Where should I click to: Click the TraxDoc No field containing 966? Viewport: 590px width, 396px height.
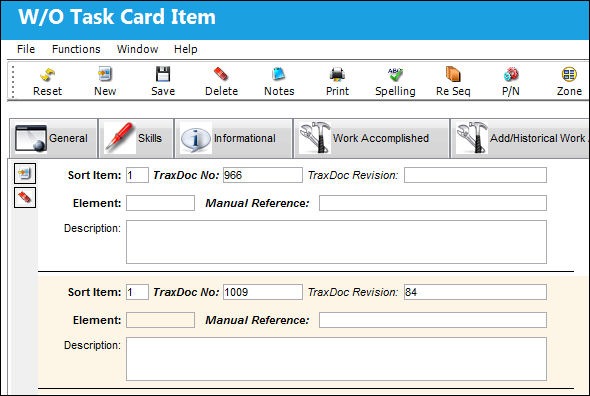pos(263,175)
